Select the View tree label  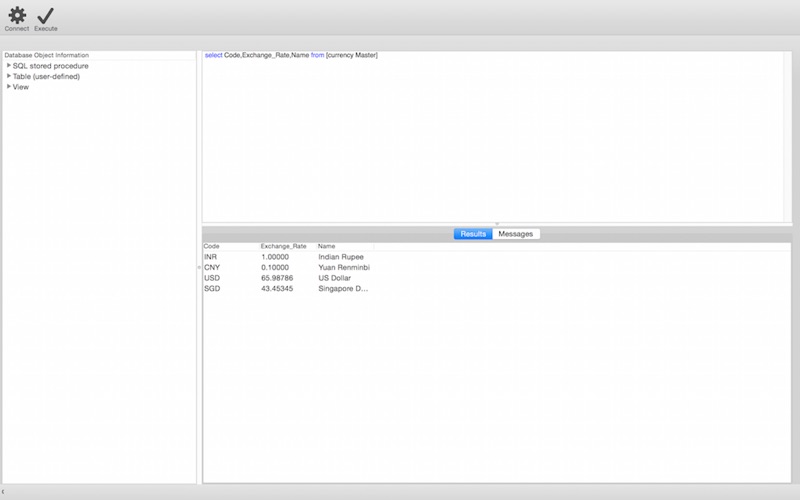pos(21,87)
